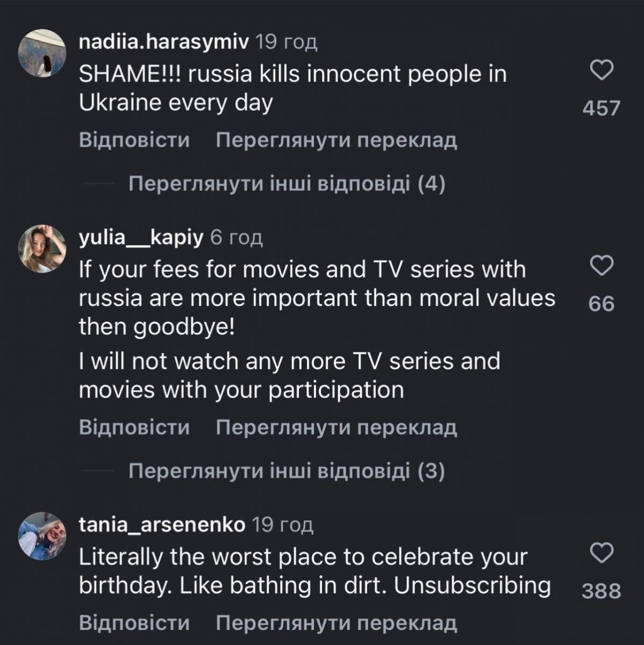
Task: Open the tania_arsenenko username link
Action: point(162,525)
